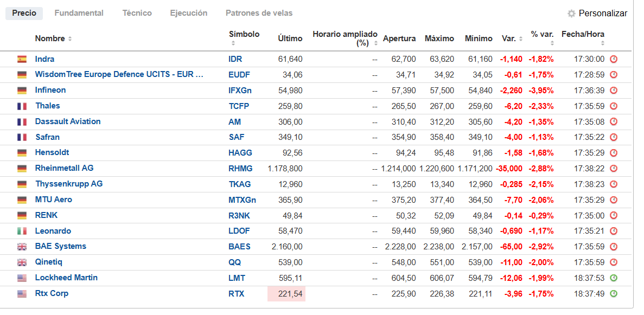
Task: Click the Italian flag icon beside Leonardo
Action: (x=22, y=231)
